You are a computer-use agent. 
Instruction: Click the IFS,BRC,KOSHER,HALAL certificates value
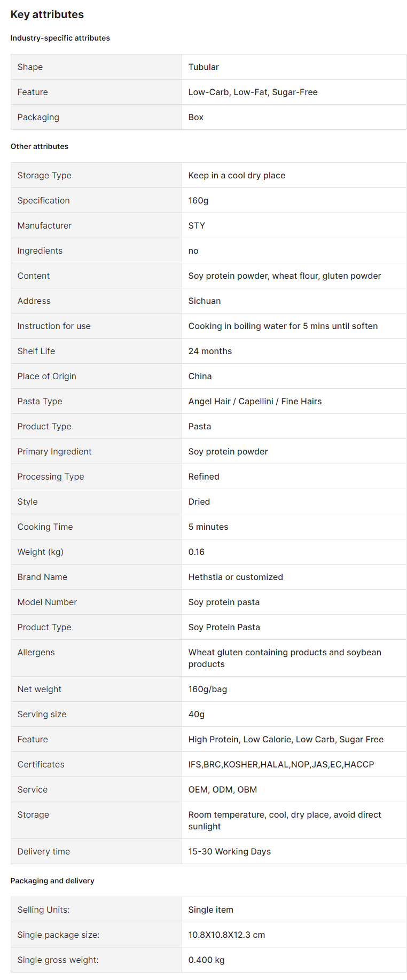[x=281, y=764]
